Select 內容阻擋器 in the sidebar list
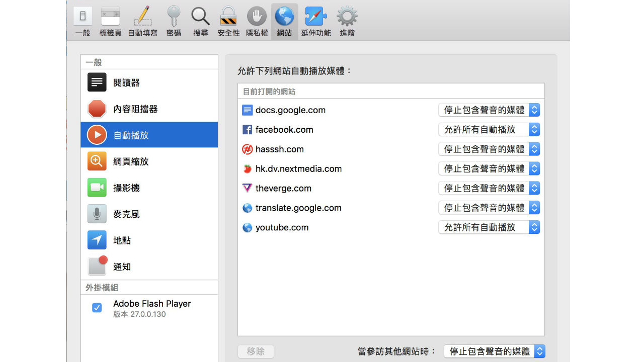The height and width of the screenshot is (362, 644). pos(149,109)
